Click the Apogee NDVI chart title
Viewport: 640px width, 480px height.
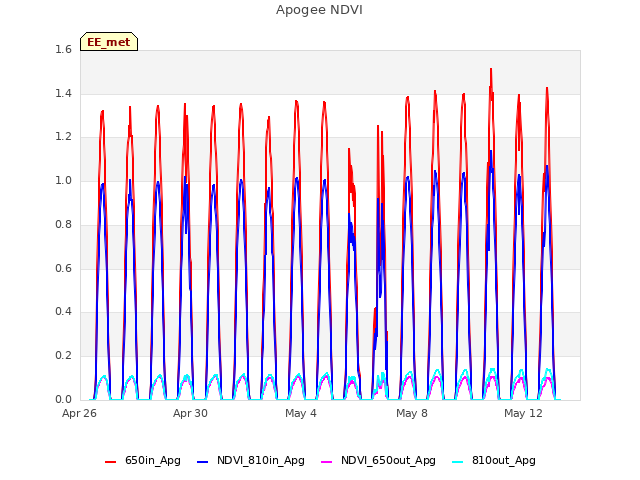[x=319, y=9]
